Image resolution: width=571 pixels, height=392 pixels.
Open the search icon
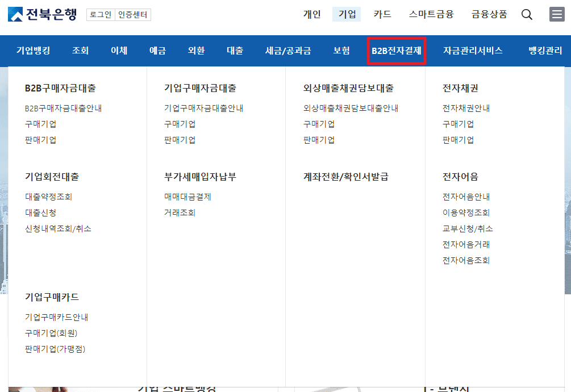tap(527, 14)
